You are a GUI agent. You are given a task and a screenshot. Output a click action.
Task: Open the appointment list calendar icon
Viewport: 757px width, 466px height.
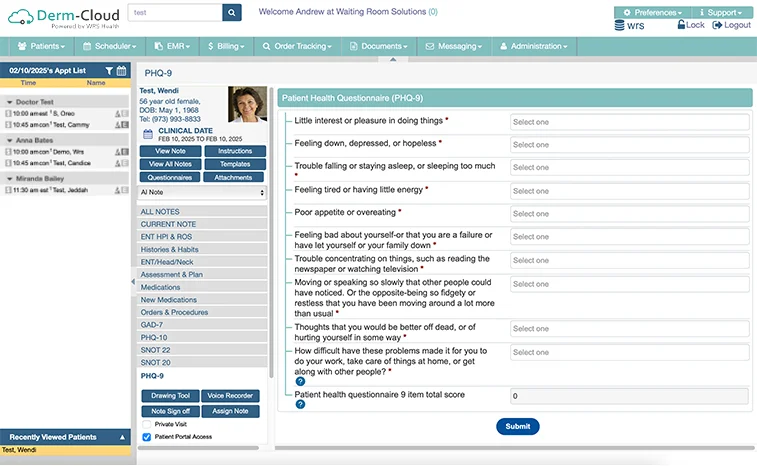point(121,71)
